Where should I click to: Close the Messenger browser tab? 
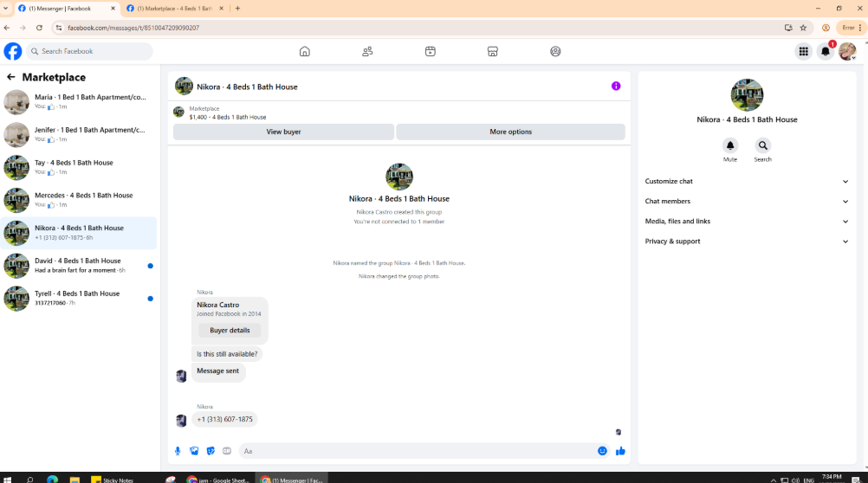pos(113,9)
